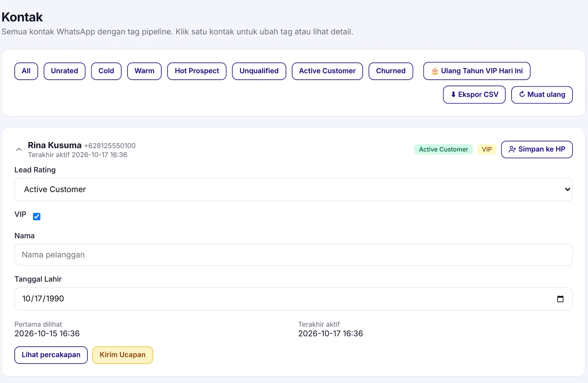Click Ekspor CSV button
Viewport: 588px width, 383px height.
click(474, 95)
